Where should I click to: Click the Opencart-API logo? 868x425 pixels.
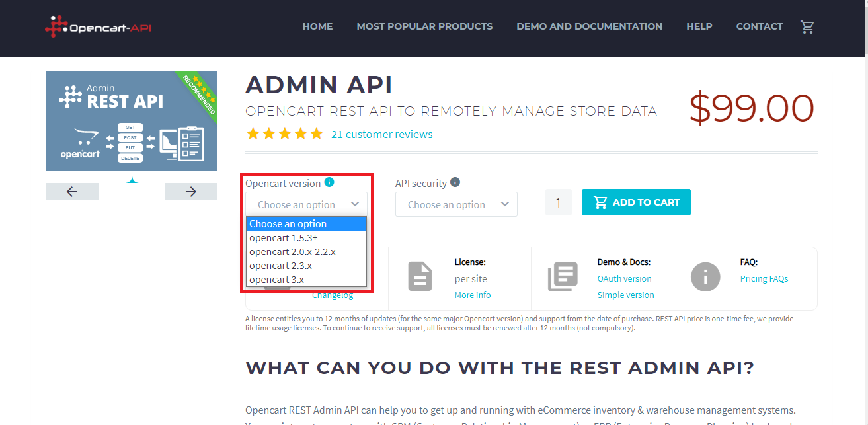[98, 27]
